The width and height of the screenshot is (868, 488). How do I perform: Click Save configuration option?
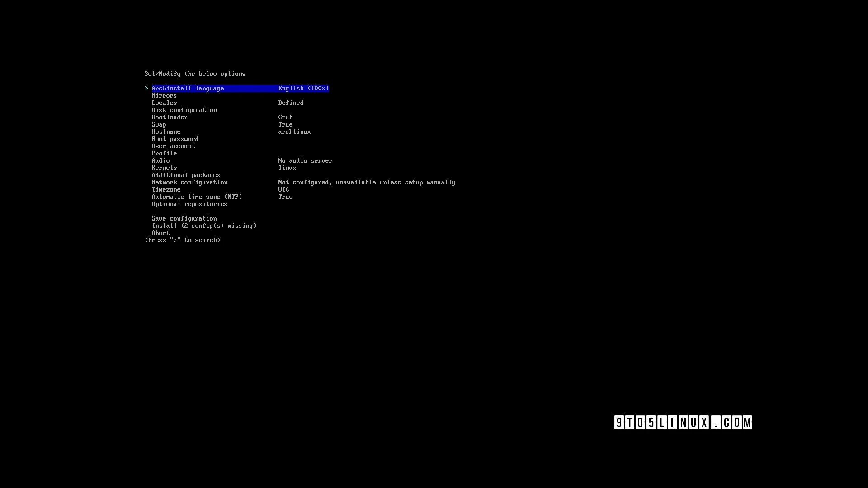pos(184,218)
